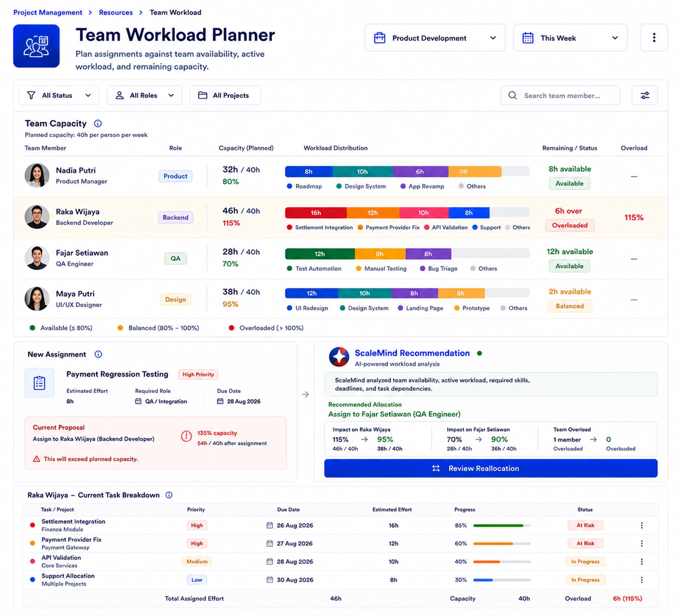
Task: Open row menu for Payment Provider Fix task
Action: [641, 543]
